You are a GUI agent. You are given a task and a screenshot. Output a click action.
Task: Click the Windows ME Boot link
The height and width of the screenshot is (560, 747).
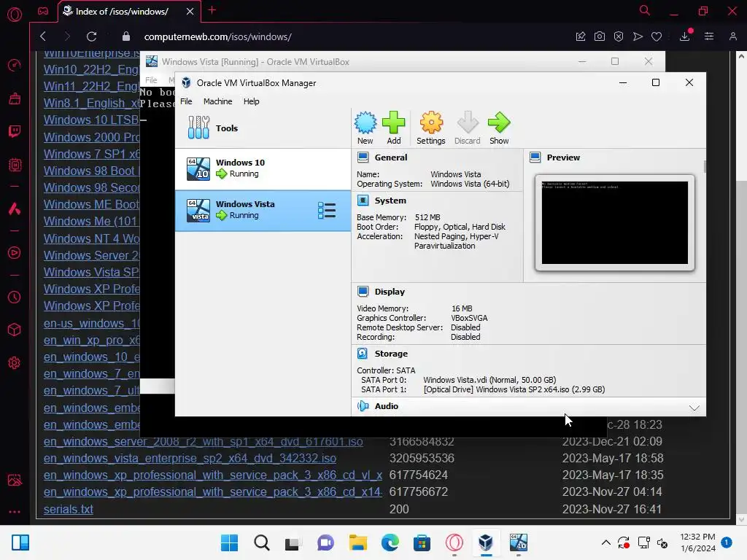(91, 204)
